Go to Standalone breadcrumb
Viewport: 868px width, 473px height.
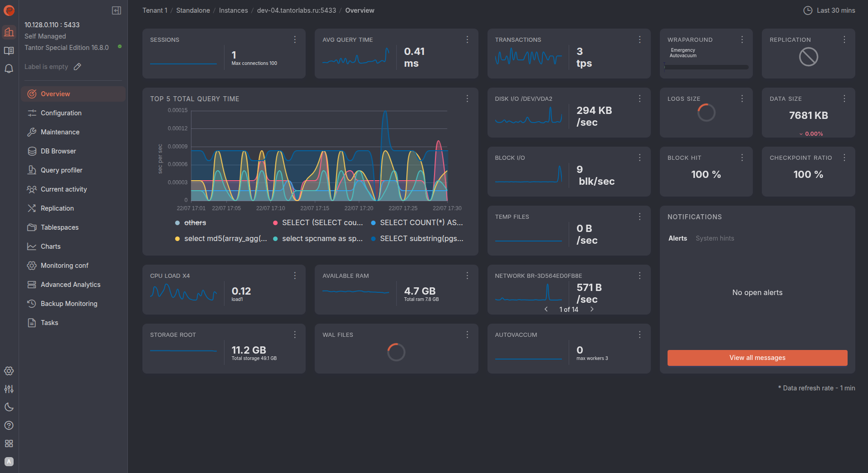tap(193, 10)
